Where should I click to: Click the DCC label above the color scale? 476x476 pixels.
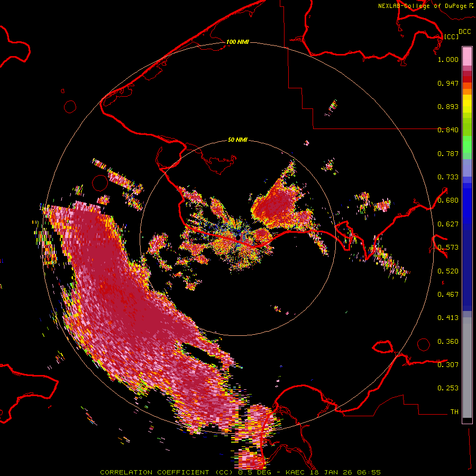464,32
